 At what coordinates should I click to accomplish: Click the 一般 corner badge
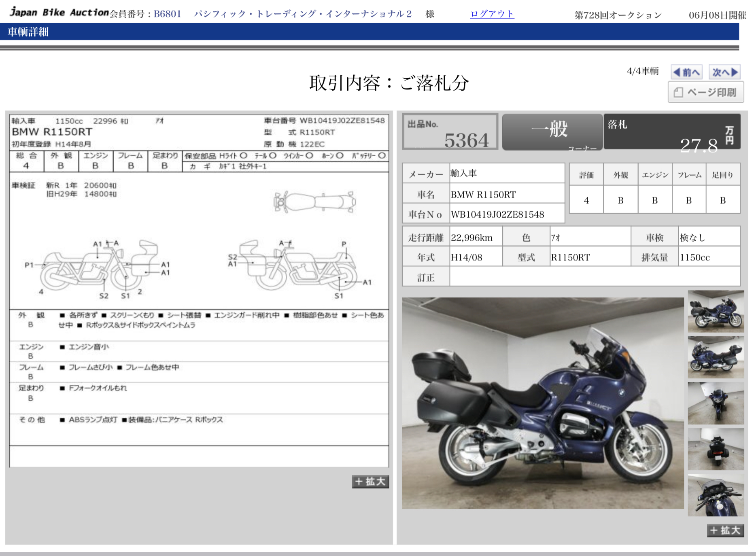[552, 132]
